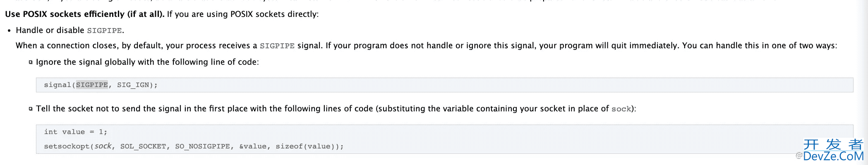Click the SIGPIPE code word in the 'connection closes' paragraph
This screenshot has width=868, height=165.
[277, 46]
